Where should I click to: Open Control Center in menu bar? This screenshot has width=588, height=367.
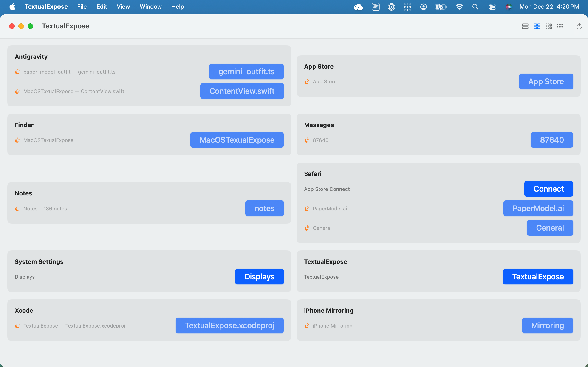point(492,7)
